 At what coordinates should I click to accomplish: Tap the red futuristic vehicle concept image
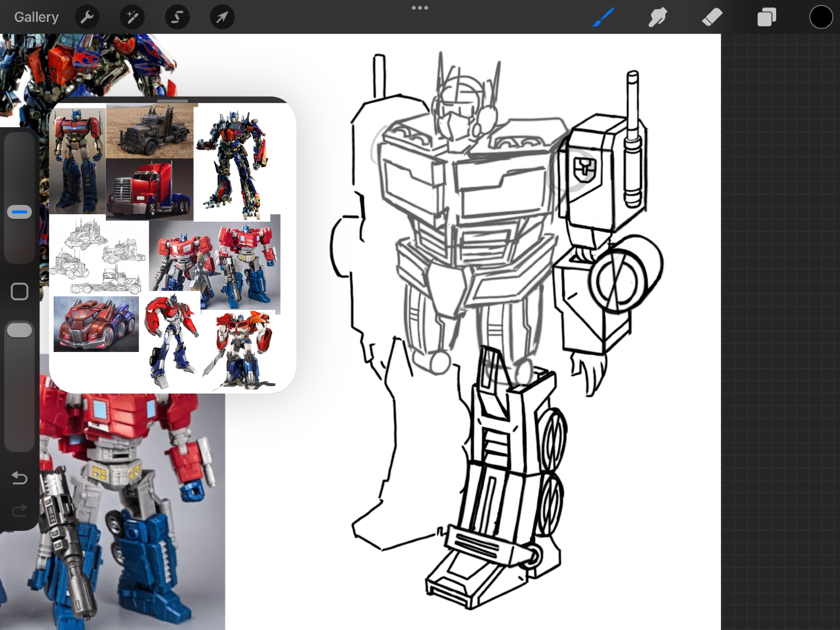96,324
